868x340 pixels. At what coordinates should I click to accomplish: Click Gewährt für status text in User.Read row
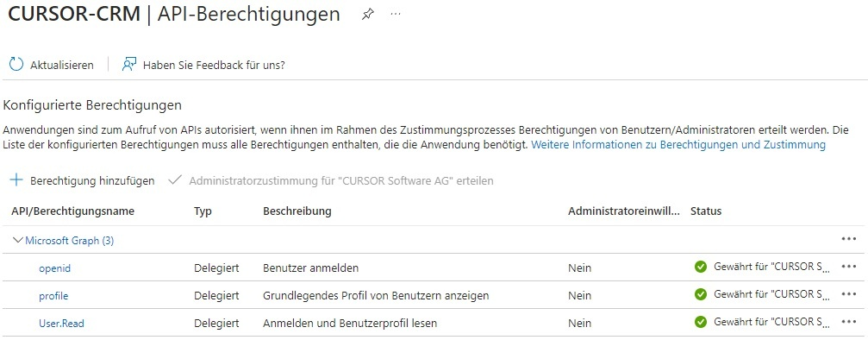[772, 322]
